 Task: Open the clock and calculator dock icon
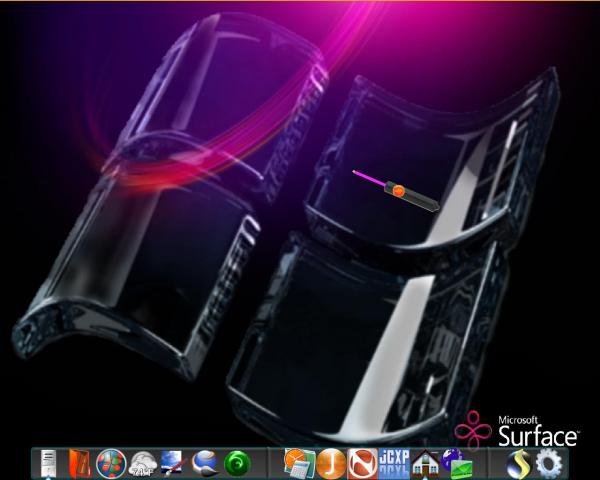tap(300, 464)
